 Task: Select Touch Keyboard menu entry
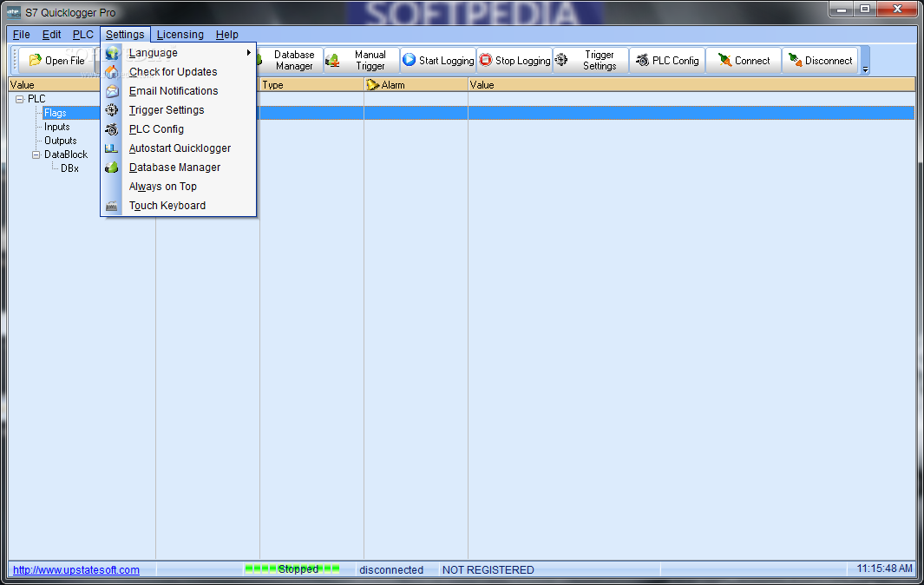179,205
